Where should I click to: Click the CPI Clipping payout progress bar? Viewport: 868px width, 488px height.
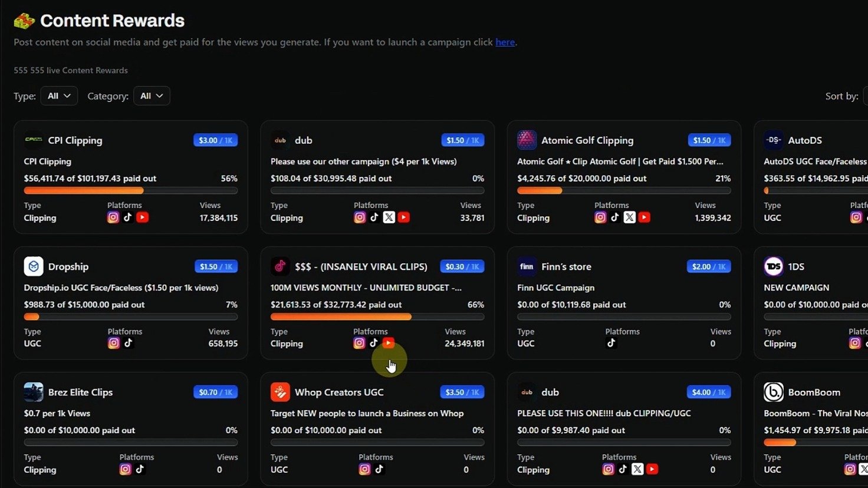pyautogui.click(x=130, y=191)
